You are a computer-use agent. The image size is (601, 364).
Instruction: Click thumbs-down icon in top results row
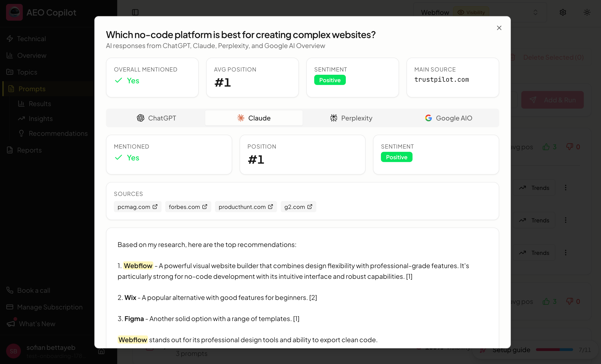click(x=569, y=147)
